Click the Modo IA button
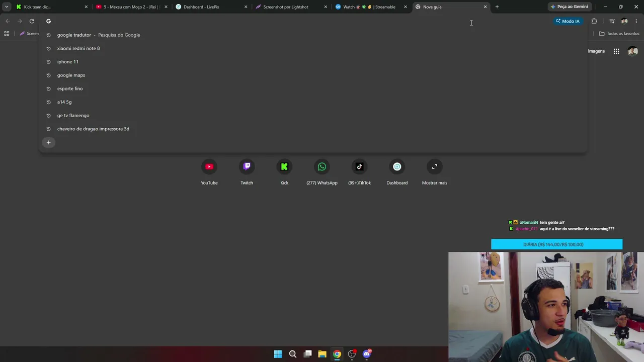The image size is (644, 362). [x=568, y=21]
